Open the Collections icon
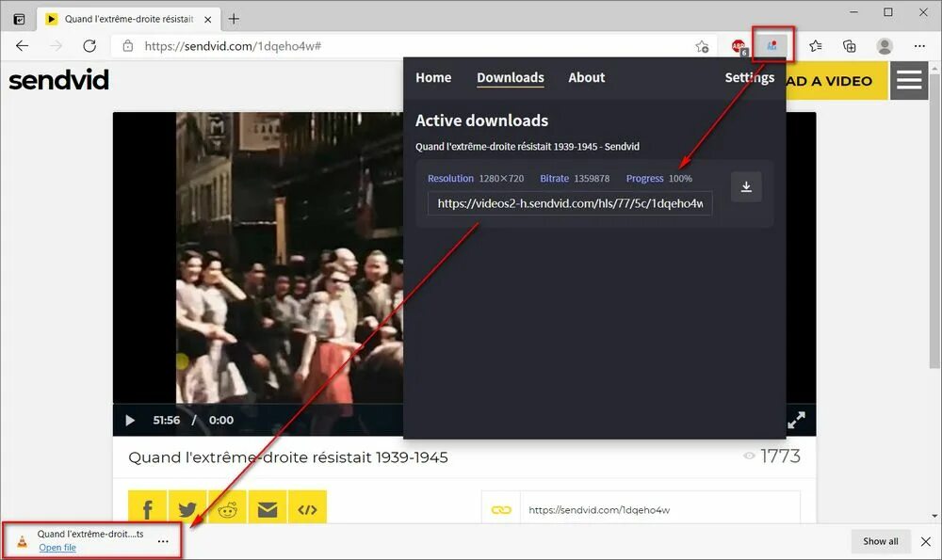 [x=850, y=45]
